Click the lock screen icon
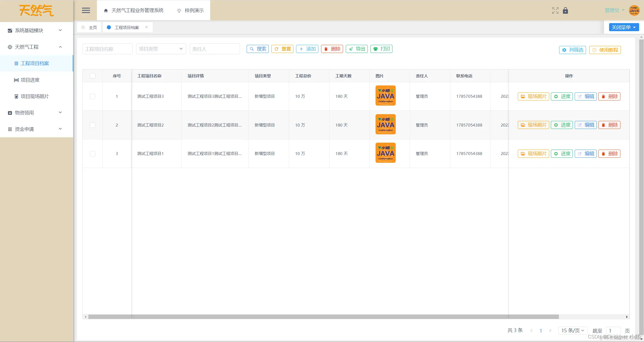Image resolution: width=644 pixels, height=342 pixels. click(565, 10)
